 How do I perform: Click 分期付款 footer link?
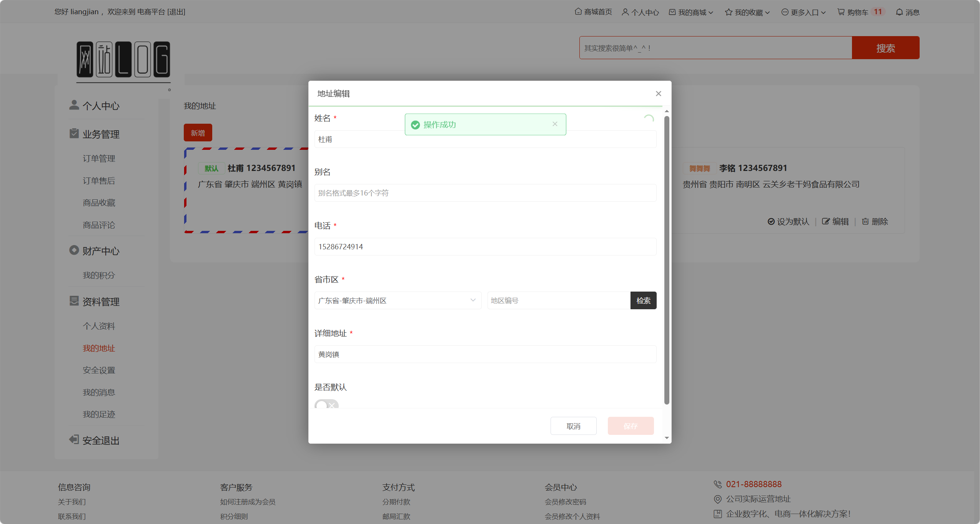[396, 502]
